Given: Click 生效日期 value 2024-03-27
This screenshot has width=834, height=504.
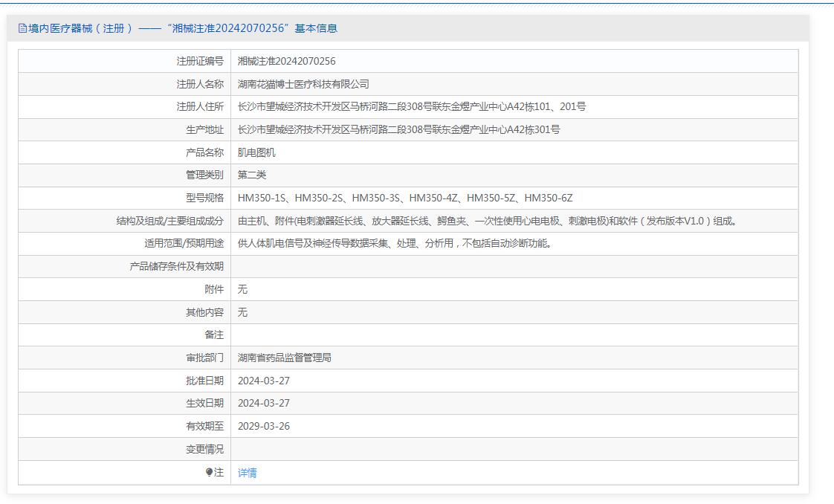Looking at the screenshot, I should tap(263, 403).
